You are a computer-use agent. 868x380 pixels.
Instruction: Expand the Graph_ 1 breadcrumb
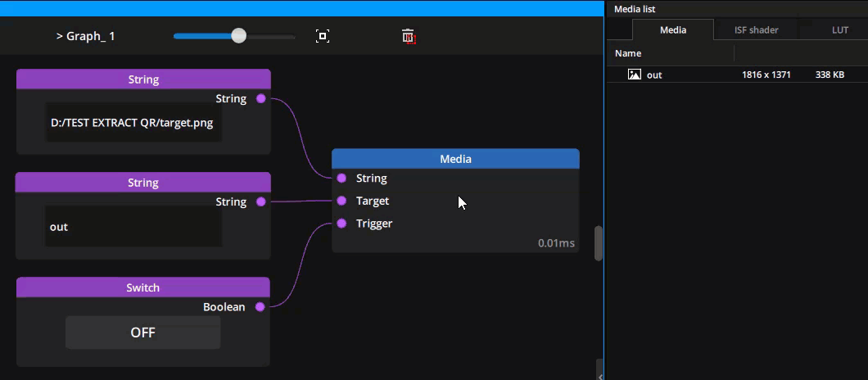(85, 36)
